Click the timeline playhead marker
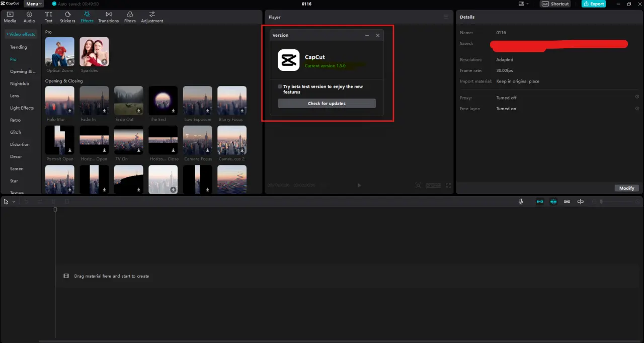Image resolution: width=644 pixels, height=343 pixels. (55, 210)
